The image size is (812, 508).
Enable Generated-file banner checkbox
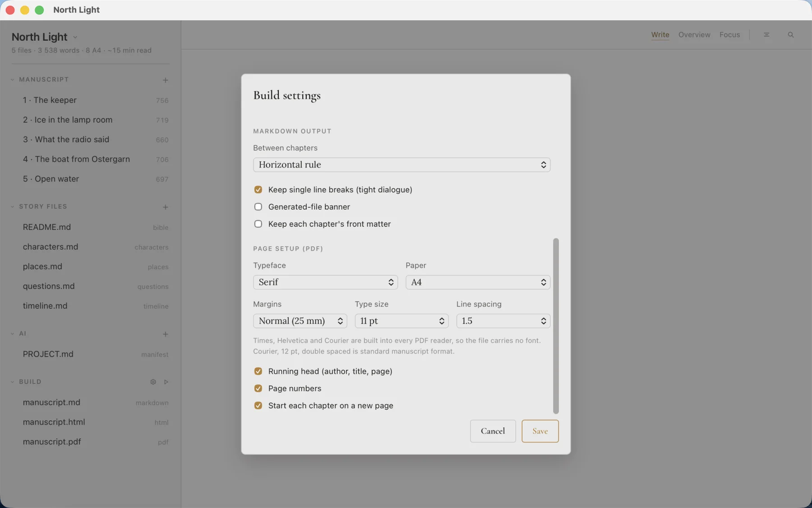pos(258,207)
